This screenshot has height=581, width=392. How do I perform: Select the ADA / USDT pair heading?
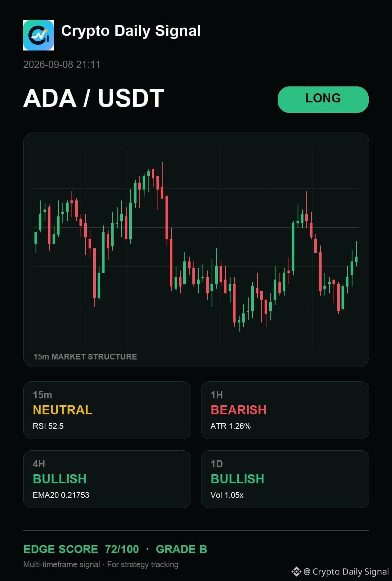pyautogui.click(x=94, y=98)
